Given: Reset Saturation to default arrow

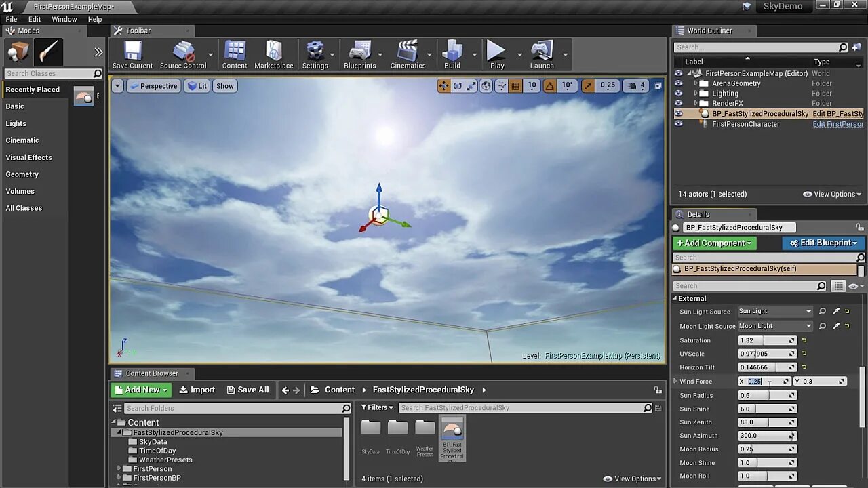Looking at the screenshot, I should coord(804,340).
